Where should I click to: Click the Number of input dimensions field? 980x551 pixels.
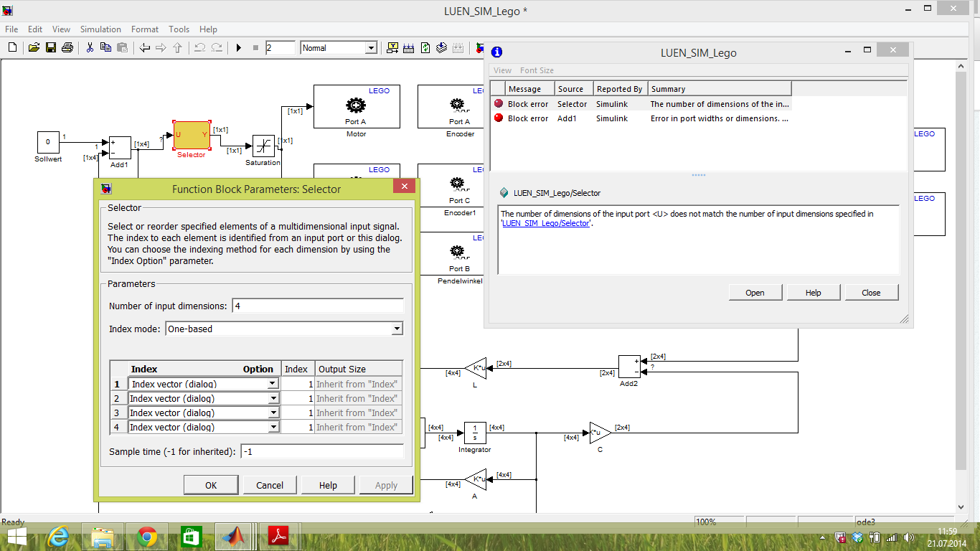click(x=318, y=306)
